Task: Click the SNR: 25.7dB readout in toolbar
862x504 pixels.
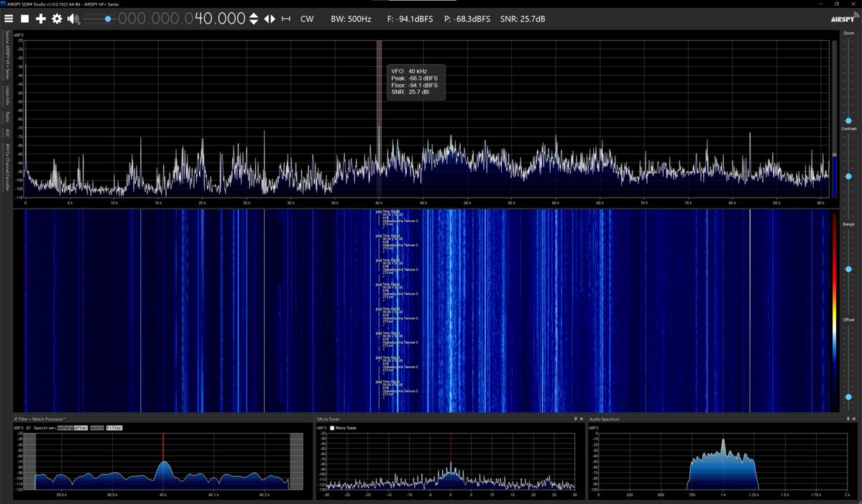Action: coord(523,19)
